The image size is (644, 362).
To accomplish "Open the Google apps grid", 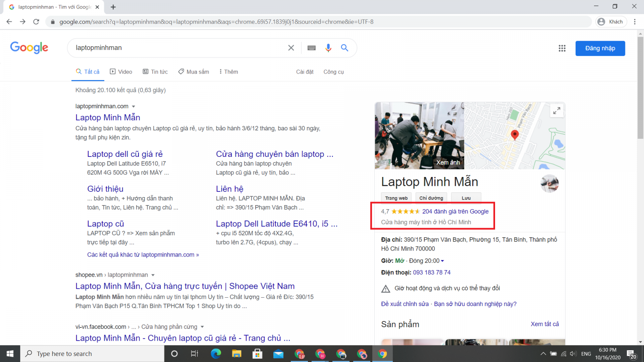I will (x=562, y=48).
